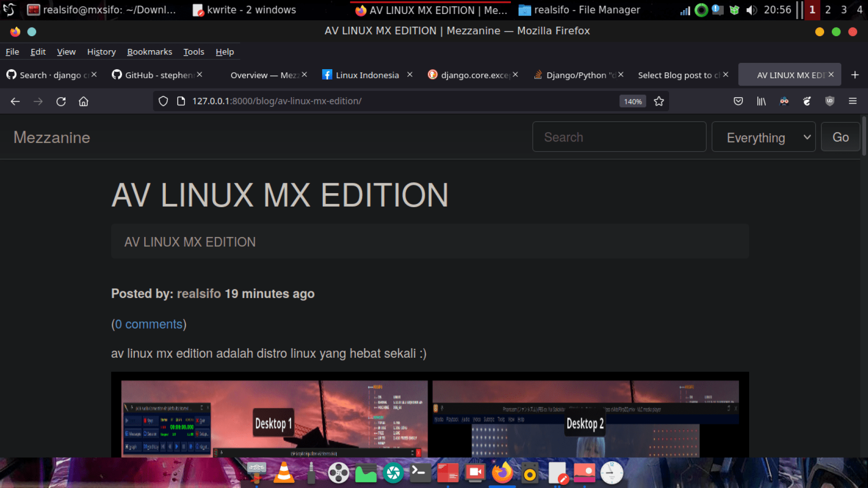Screen dimensions: 868x488
Task: Open the clock app in the dock
Action: click(x=612, y=473)
